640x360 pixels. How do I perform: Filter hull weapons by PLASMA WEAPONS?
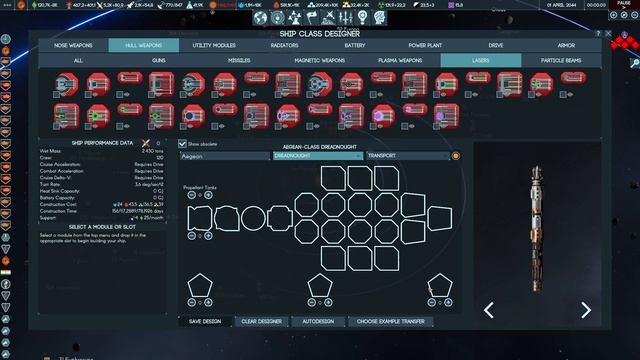400,60
